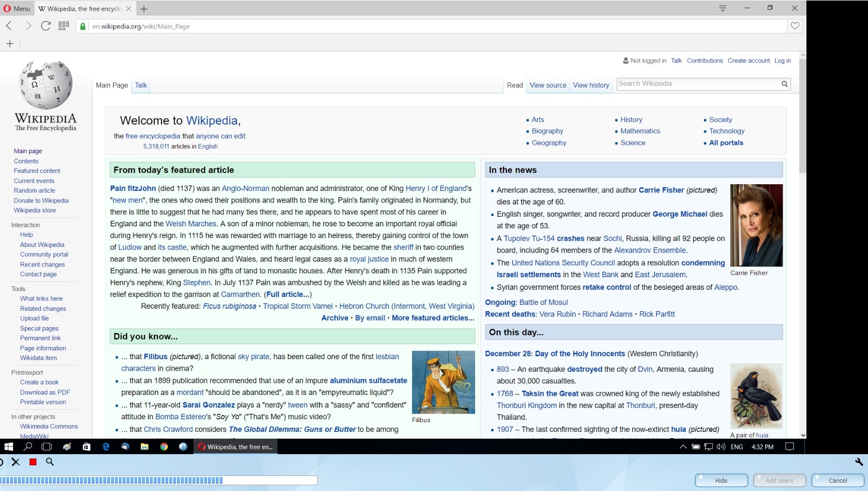Open the Thunderbird taskbar icon
Screen dimensions: 868x491
click(125, 447)
